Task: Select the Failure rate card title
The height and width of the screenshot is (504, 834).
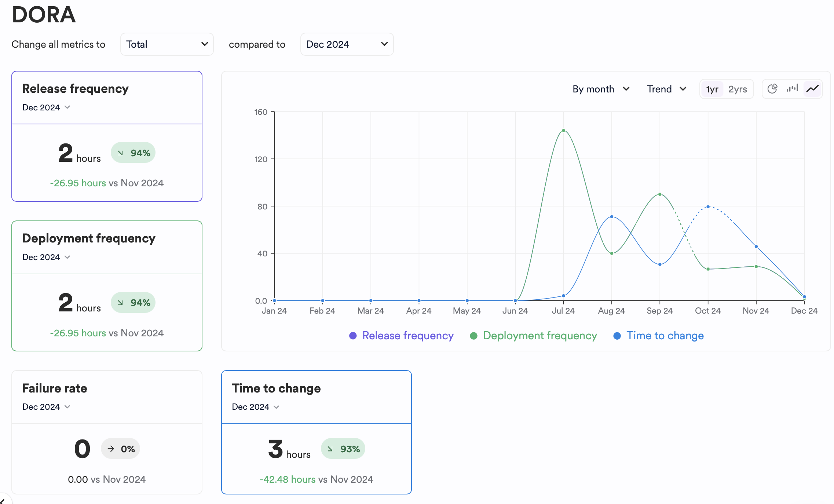Action: click(55, 388)
